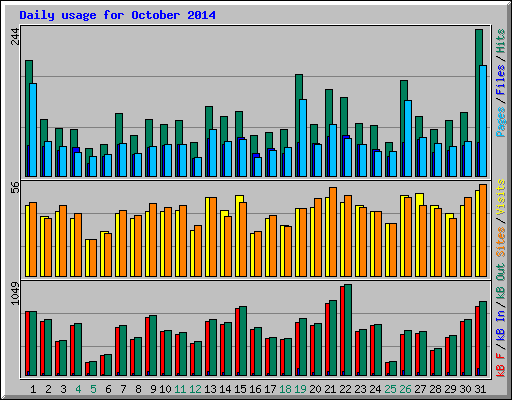Click the day 8 label on the x-axis
This screenshot has height=400, width=512.
[138, 389]
